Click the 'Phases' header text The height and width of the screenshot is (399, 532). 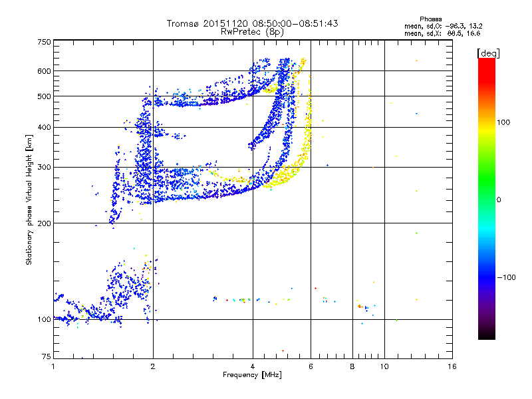[430, 19]
